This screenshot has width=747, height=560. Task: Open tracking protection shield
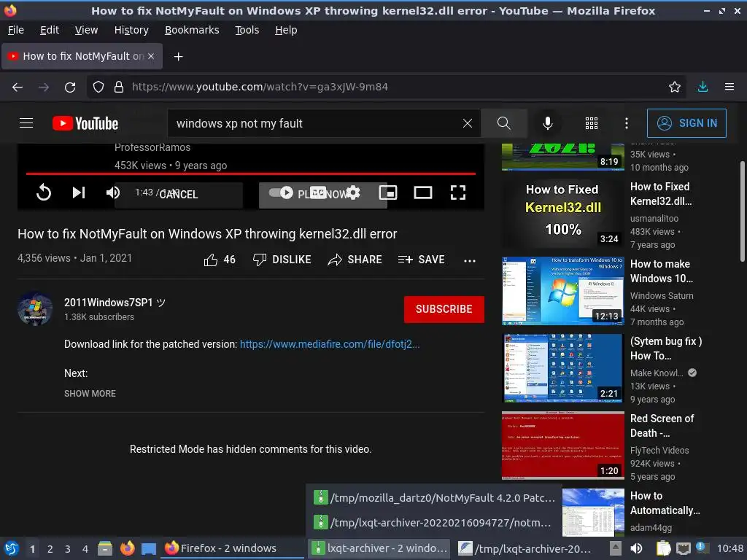98,87
